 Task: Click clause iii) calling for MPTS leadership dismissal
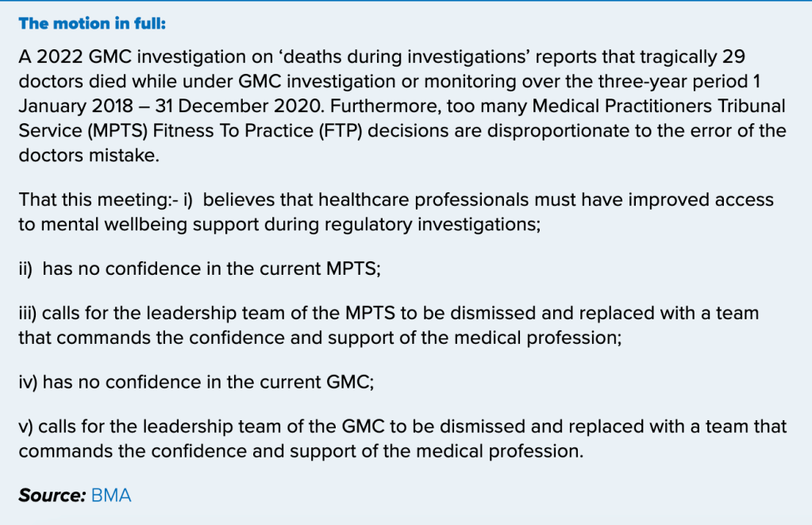388,325
